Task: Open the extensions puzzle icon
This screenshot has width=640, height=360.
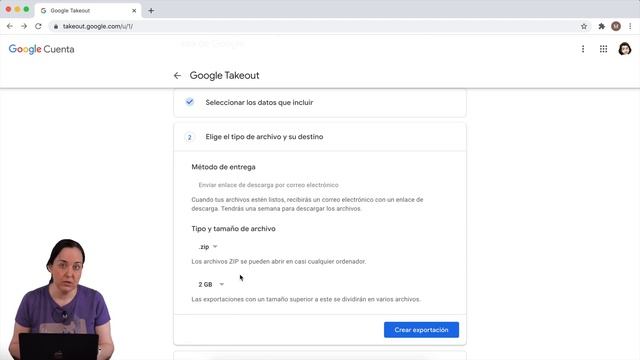Action: (602, 26)
